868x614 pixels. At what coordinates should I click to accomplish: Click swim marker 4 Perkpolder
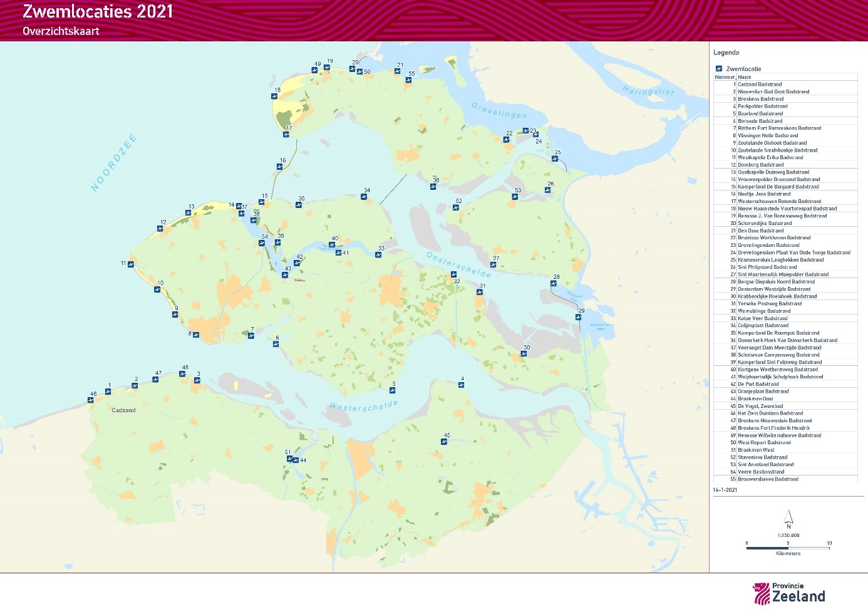462,385
